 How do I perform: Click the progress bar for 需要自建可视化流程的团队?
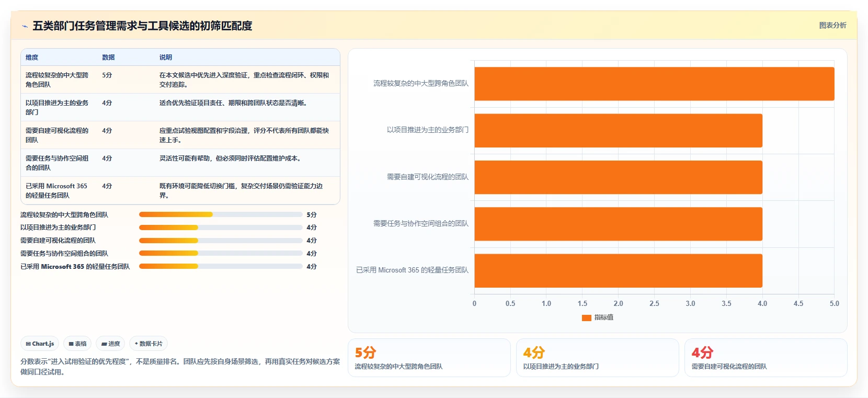(221, 241)
